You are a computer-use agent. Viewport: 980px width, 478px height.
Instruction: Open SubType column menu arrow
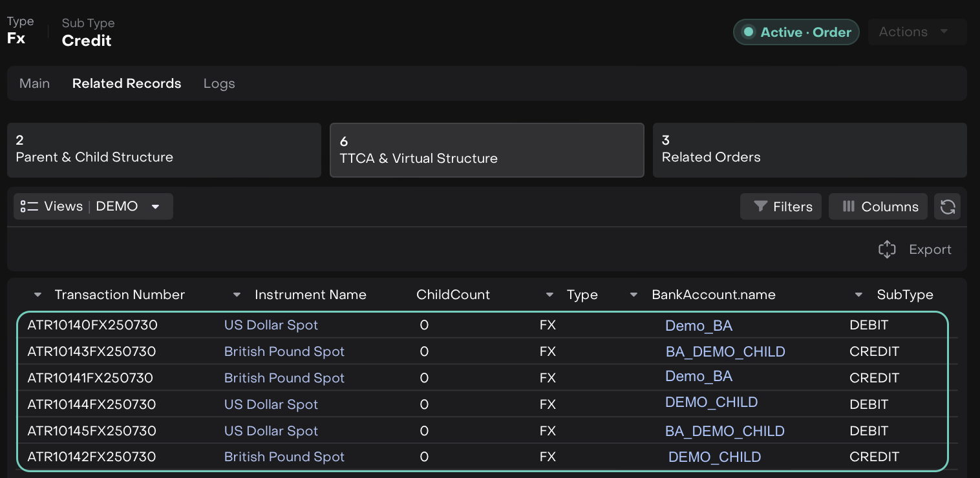coord(858,295)
